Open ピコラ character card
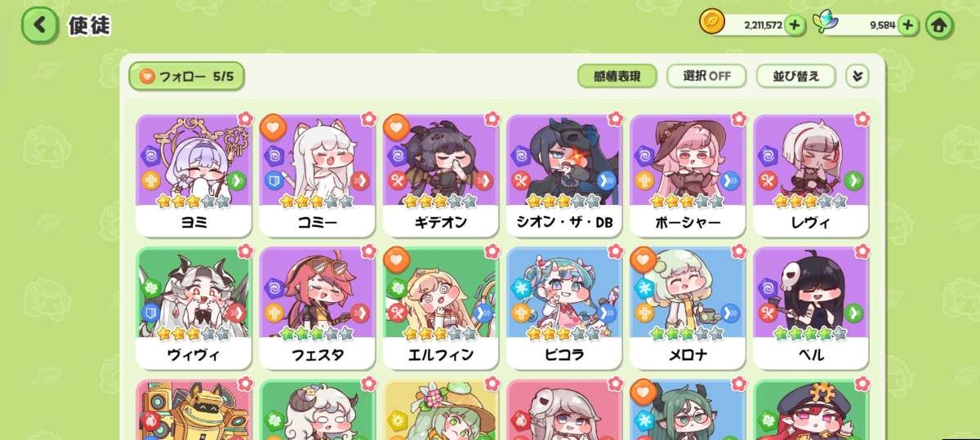This screenshot has width=980, height=440. coord(564,308)
